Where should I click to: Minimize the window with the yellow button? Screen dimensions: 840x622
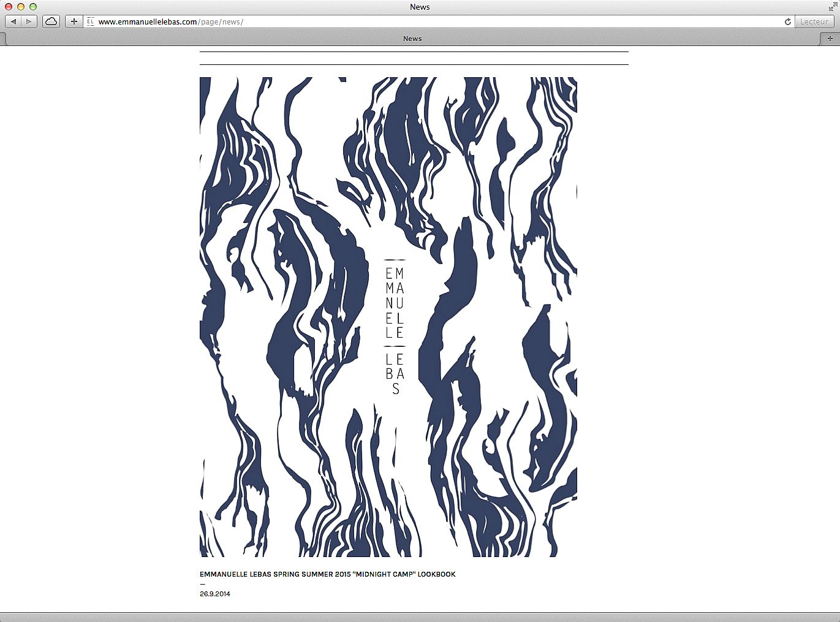pos(21,7)
